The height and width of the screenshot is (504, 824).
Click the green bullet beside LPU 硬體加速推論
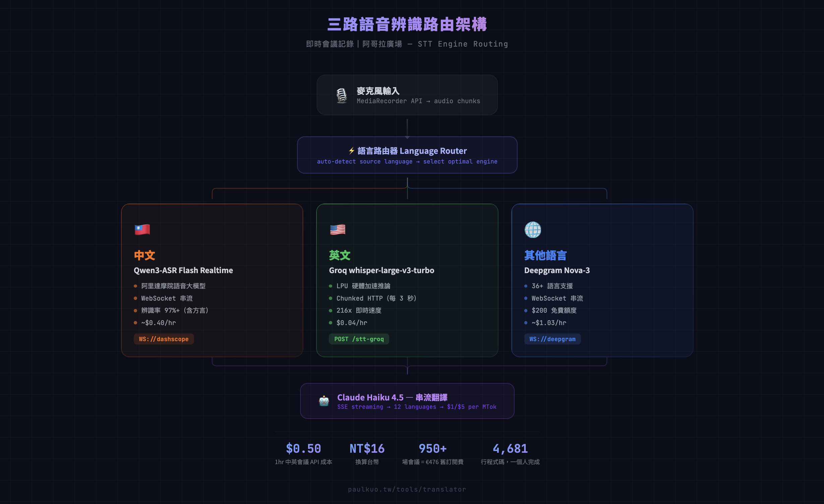click(331, 286)
